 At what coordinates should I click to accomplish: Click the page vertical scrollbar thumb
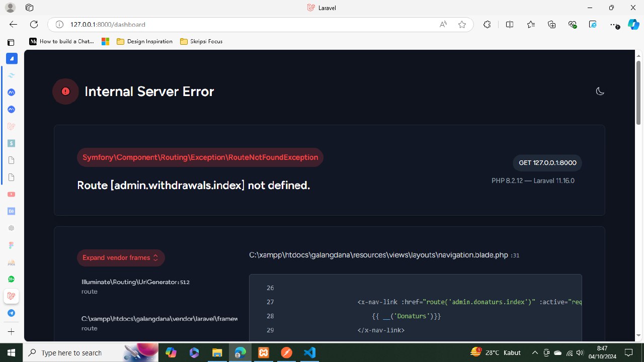pyautogui.click(x=638, y=93)
